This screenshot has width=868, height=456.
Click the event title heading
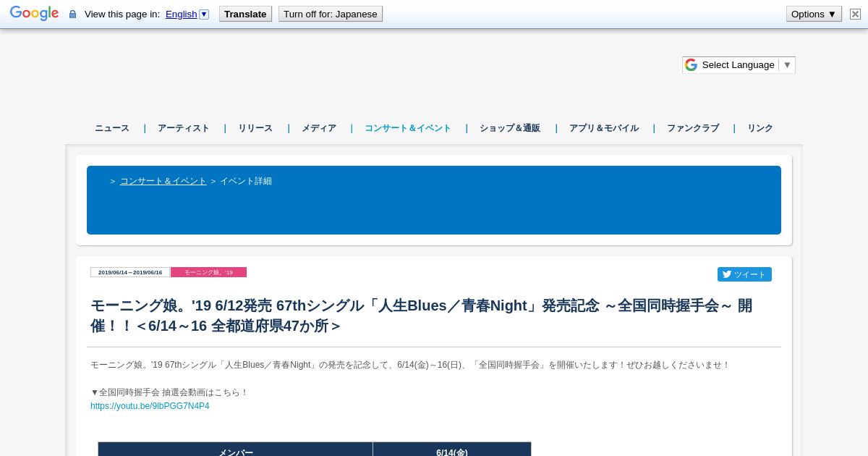(422, 316)
